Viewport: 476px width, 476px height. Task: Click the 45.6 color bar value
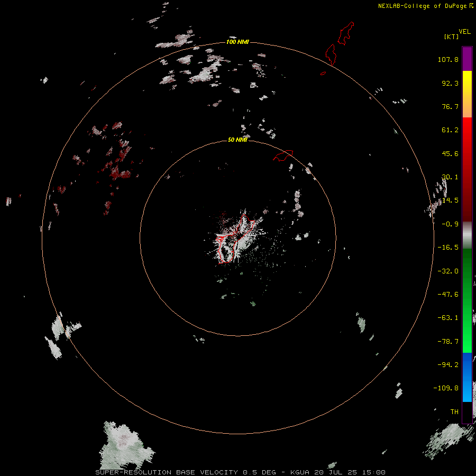click(450, 153)
